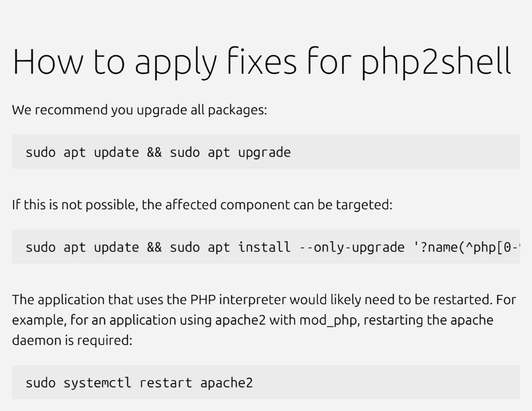Click the 'If this is not possible' paragraph
Screen dimensions: 532x411
(x=202, y=205)
